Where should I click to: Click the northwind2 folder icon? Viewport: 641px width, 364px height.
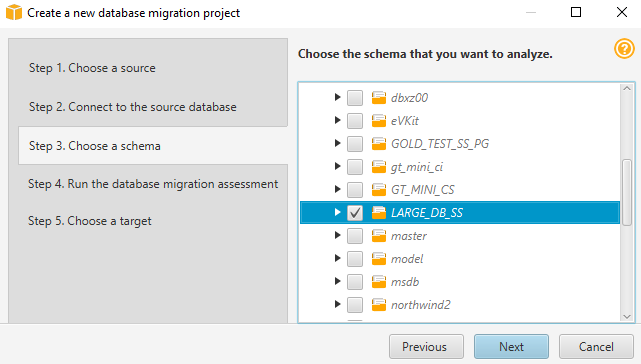click(379, 305)
